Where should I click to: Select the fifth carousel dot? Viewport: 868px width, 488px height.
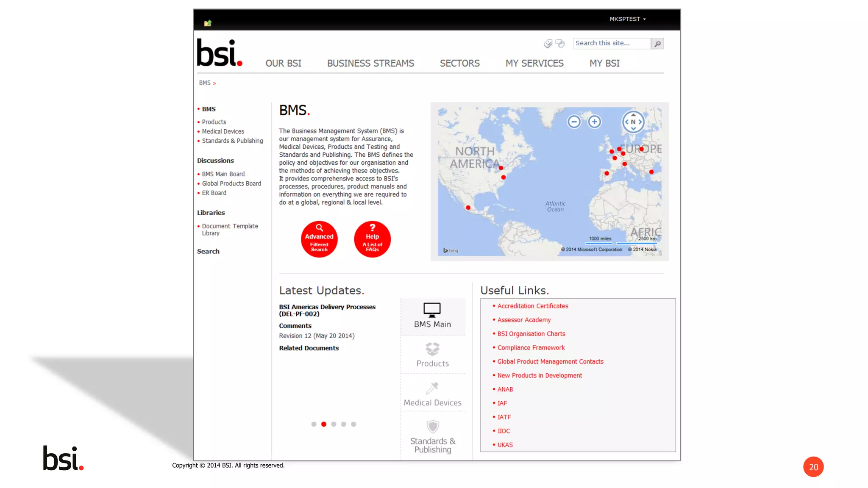pos(353,424)
